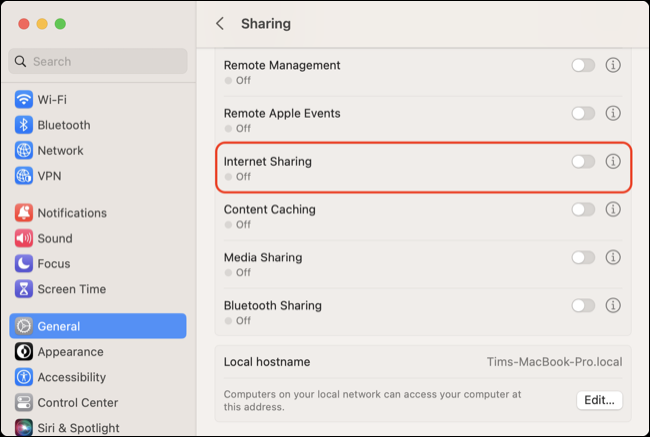Click the Notifications bell icon

click(x=24, y=213)
